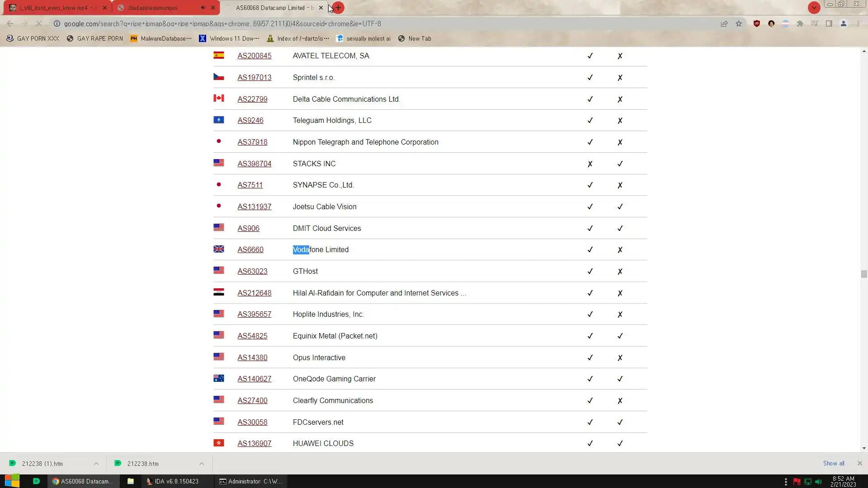
Task: Click Show all downloads
Action: point(833,464)
